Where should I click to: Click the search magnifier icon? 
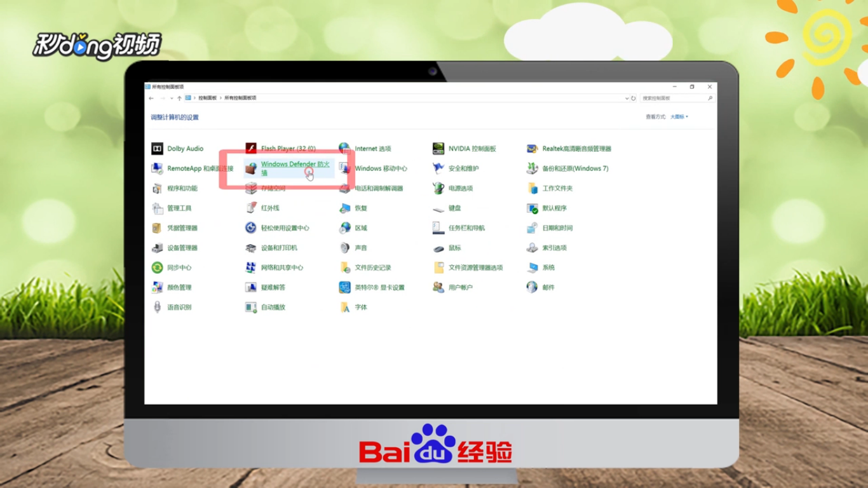tap(710, 98)
